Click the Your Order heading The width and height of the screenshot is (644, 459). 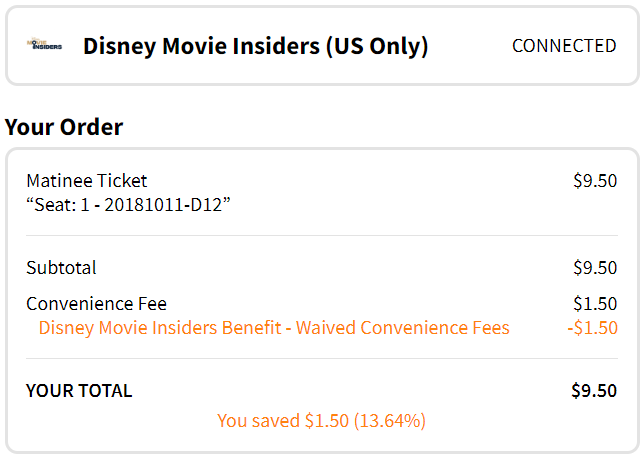pos(64,126)
